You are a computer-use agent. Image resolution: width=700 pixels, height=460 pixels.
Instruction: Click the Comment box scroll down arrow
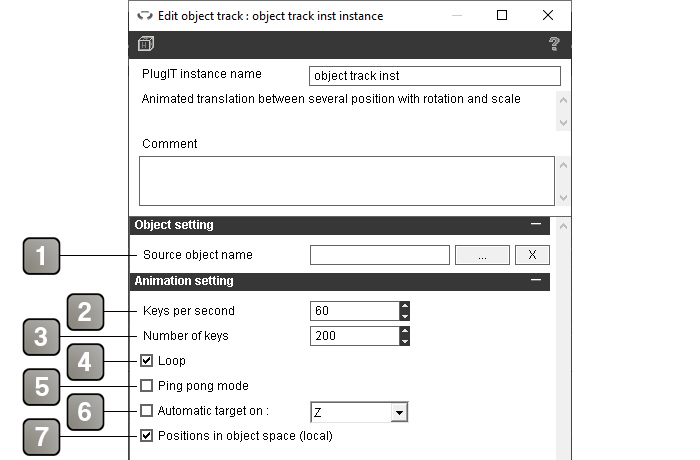tap(563, 197)
